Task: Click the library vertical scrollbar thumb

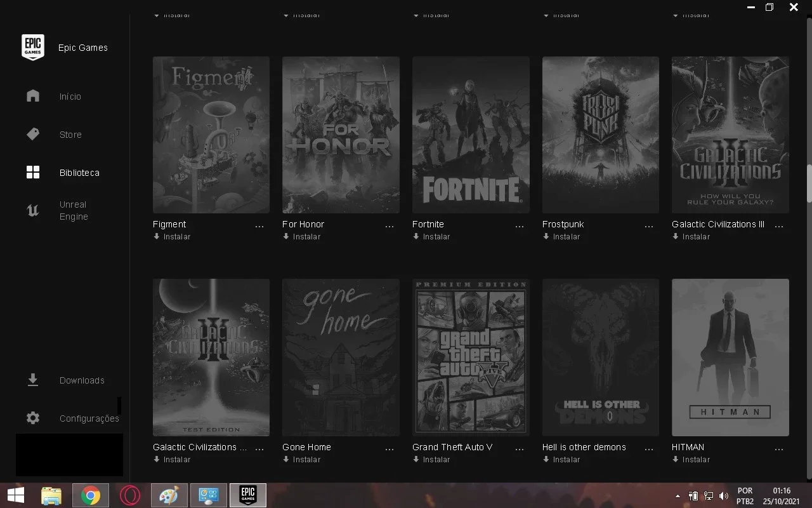Action: point(809,184)
